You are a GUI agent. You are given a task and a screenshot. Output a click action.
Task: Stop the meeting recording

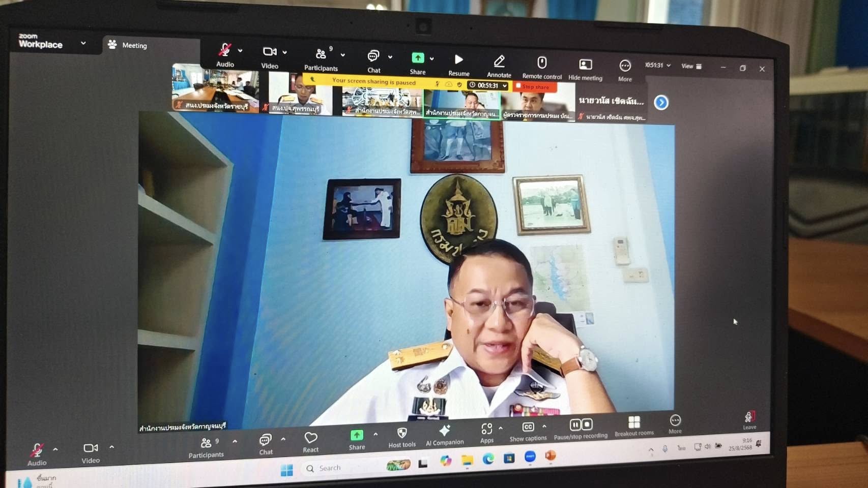(587, 424)
